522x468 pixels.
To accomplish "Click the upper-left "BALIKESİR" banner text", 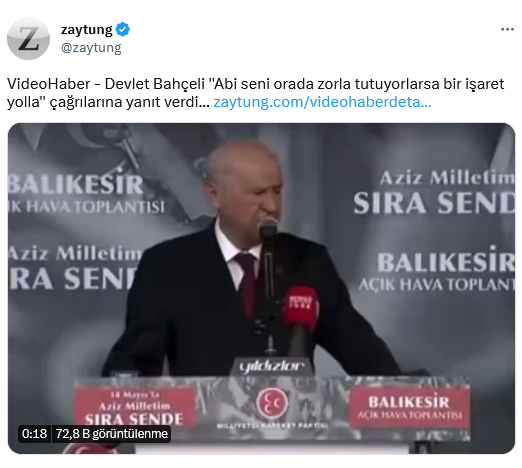I will coord(76,184).
